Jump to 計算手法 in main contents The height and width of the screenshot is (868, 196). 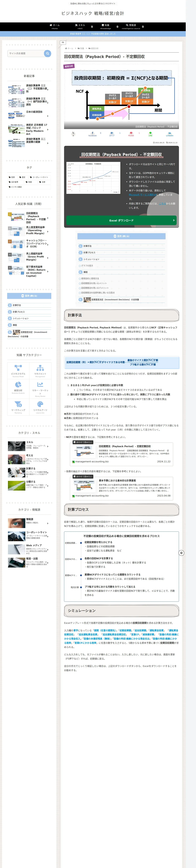click(87, 246)
